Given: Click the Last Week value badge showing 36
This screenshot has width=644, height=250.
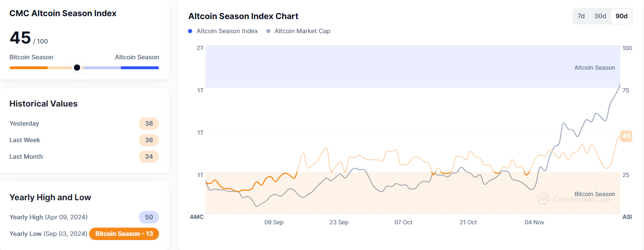Looking at the screenshot, I should point(149,140).
